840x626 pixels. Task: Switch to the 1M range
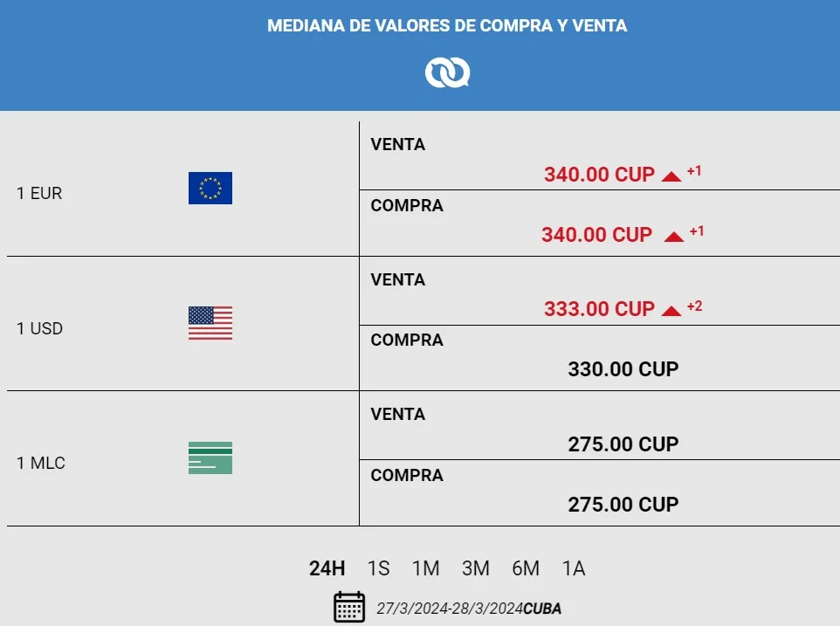[426, 568]
